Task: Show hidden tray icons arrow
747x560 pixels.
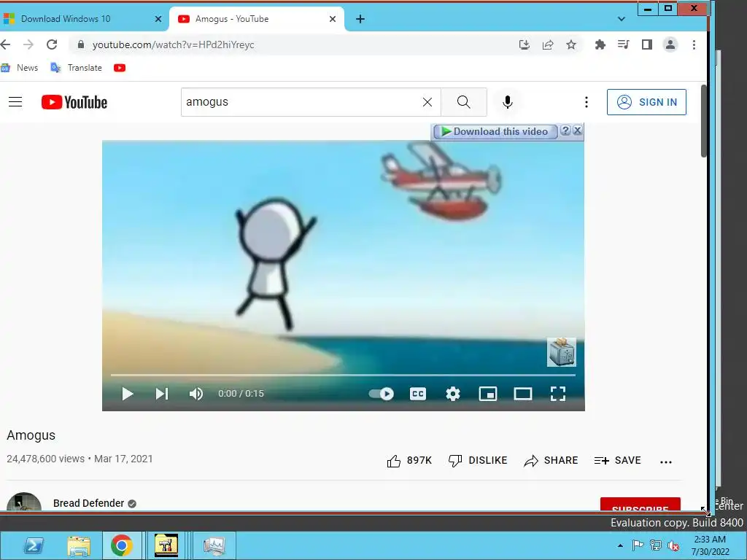Action: click(x=620, y=545)
